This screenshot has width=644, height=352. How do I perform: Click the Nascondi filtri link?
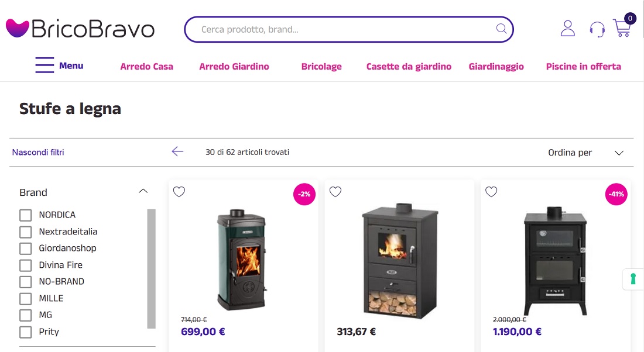[x=38, y=152]
